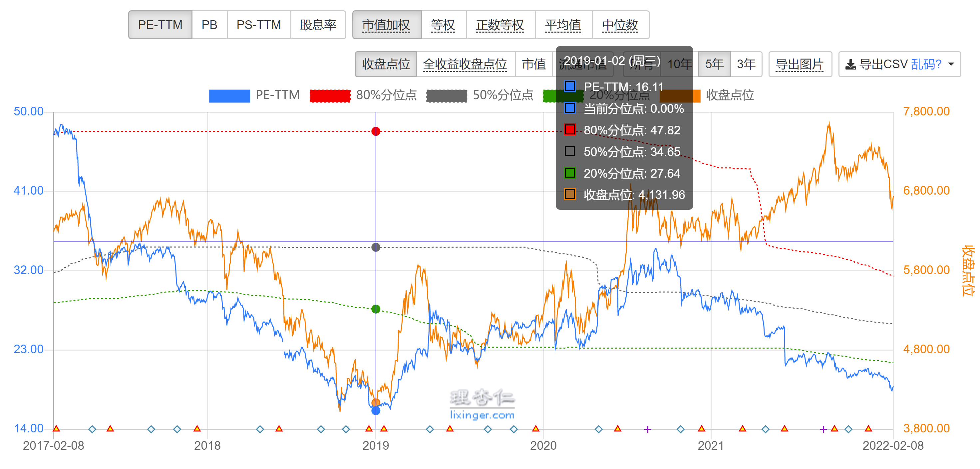
Task: Select 中位数 calculation method
Action: click(620, 25)
